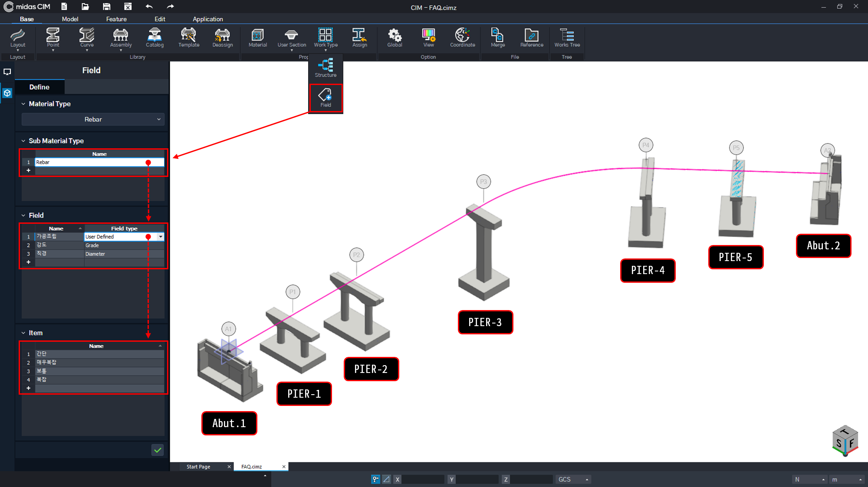Switch to the Base ribbon tab
The image size is (868, 487).
click(x=26, y=19)
